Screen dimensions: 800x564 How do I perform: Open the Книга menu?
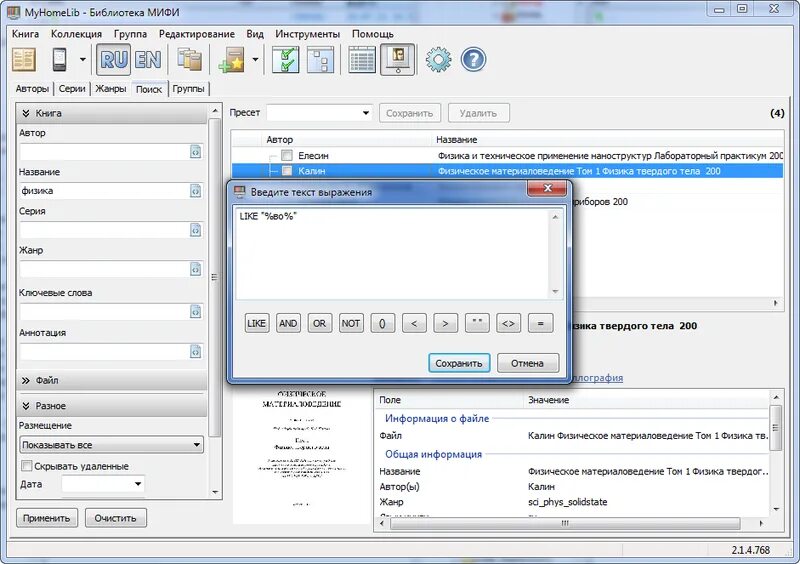[26, 34]
